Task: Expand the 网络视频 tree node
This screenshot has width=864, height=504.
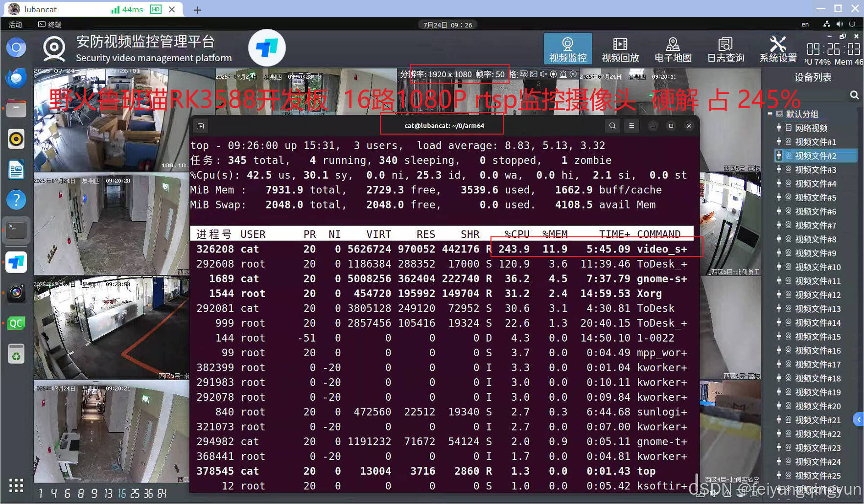Action: [x=780, y=128]
